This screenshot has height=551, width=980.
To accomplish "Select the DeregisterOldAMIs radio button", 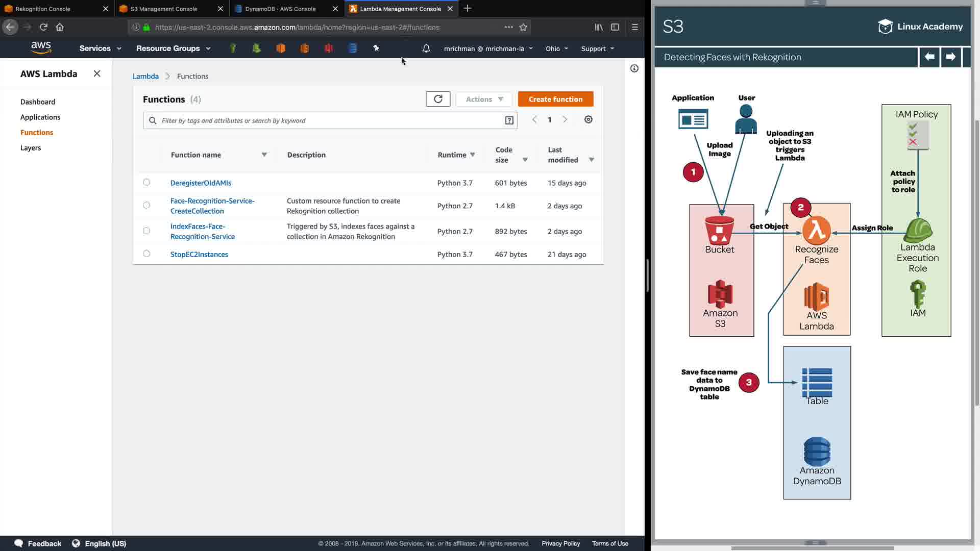I will click(x=146, y=183).
